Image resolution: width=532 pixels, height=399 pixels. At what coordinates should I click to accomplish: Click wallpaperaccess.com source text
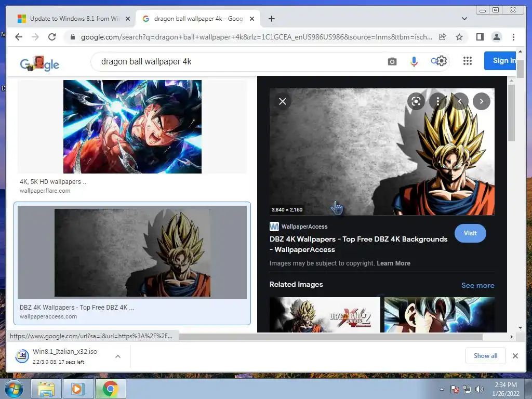(48, 316)
